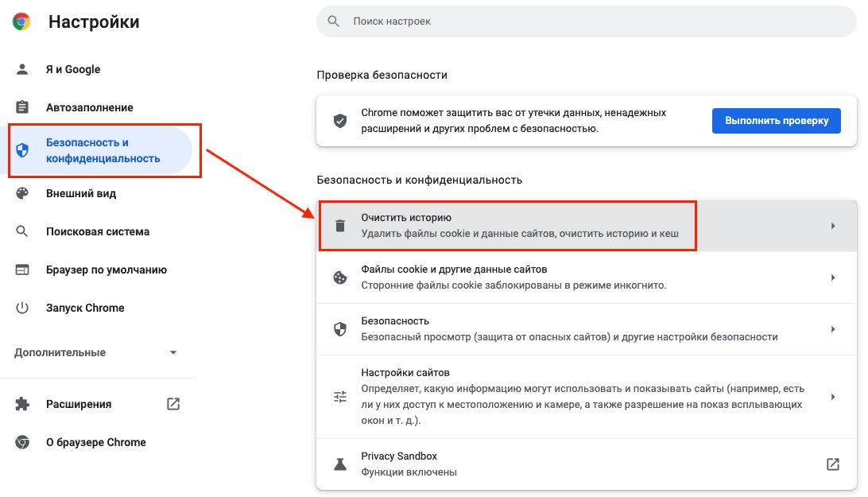Open the chevron arrow of Безопасность row
Viewport: 868px width, 497px height.
pos(832,329)
